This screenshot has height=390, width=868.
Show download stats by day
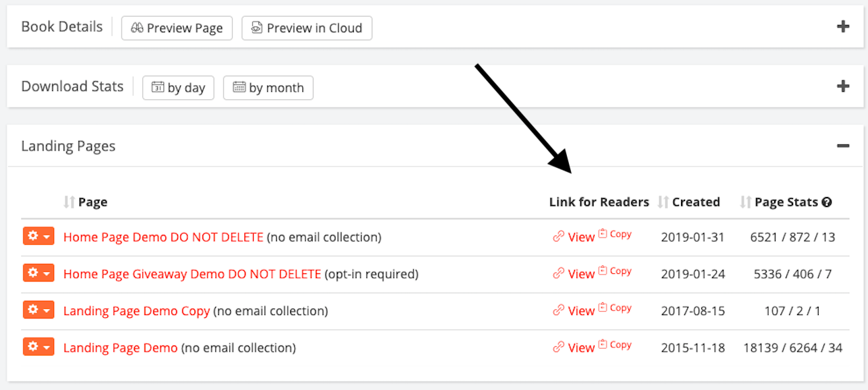point(178,88)
